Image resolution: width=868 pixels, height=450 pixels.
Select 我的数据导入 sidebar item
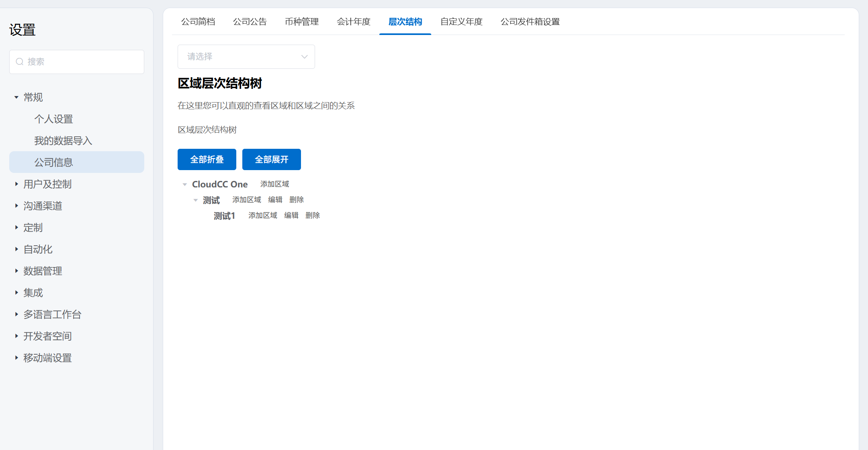63,141
